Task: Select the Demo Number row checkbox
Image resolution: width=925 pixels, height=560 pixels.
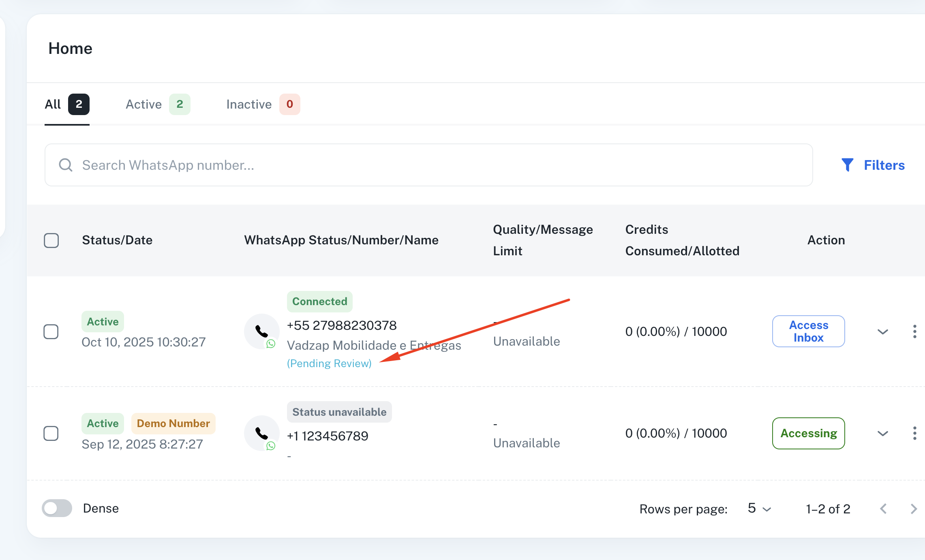Action: click(x=51, y=433)
